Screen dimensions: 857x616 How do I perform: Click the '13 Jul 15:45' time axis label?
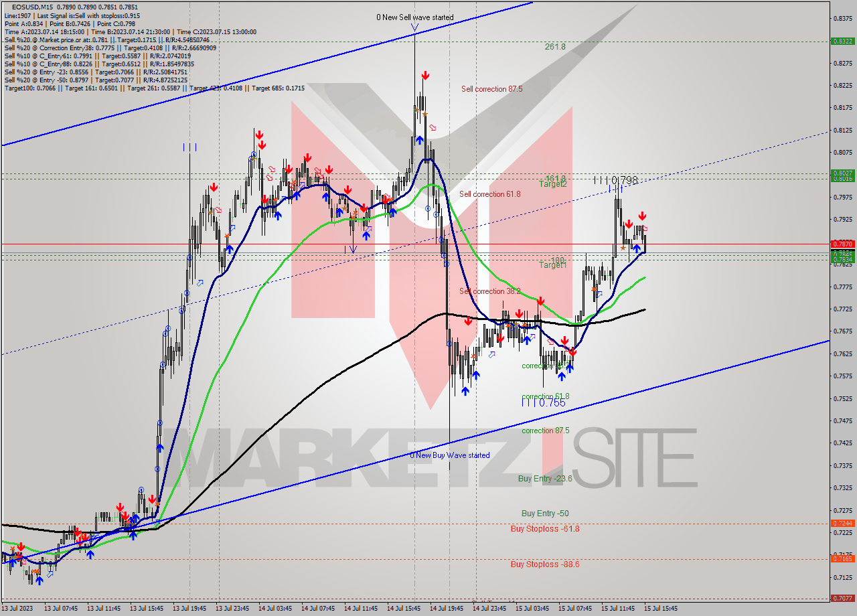pos(147,609)
